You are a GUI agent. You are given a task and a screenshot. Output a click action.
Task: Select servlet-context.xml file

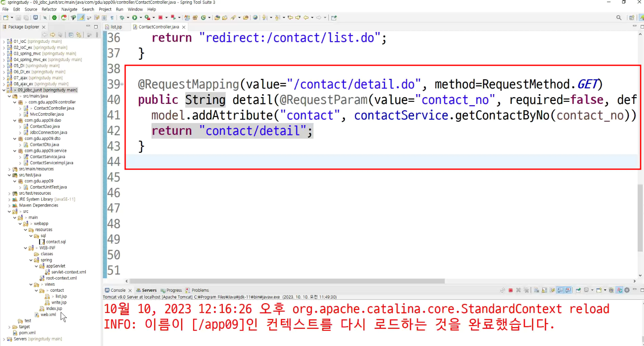pos(68,272)
